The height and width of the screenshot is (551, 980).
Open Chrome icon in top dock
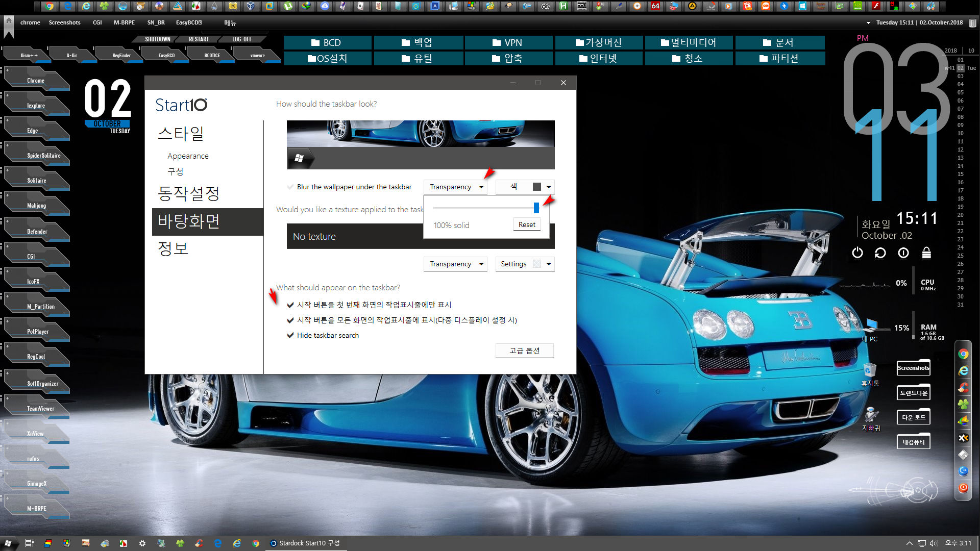(x=49, y=6)
